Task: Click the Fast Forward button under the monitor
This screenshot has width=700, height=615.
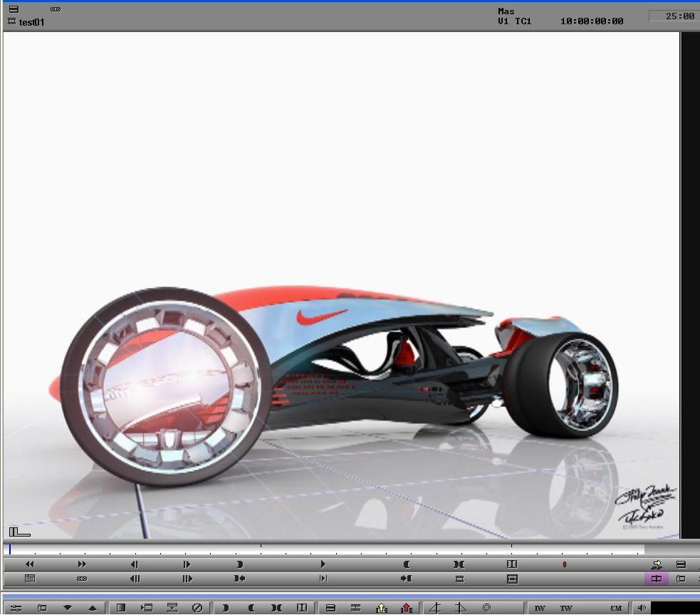Action: 82,564
